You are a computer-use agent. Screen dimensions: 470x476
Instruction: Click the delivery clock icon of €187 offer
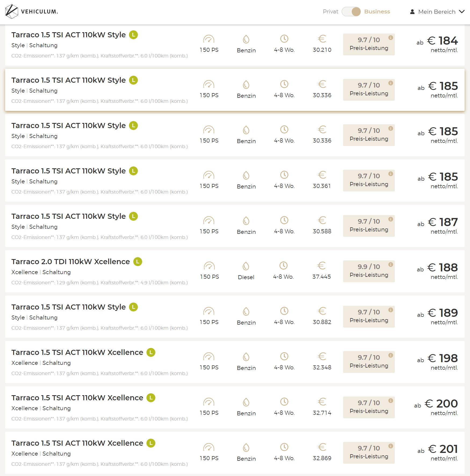(x=284, y=220)
